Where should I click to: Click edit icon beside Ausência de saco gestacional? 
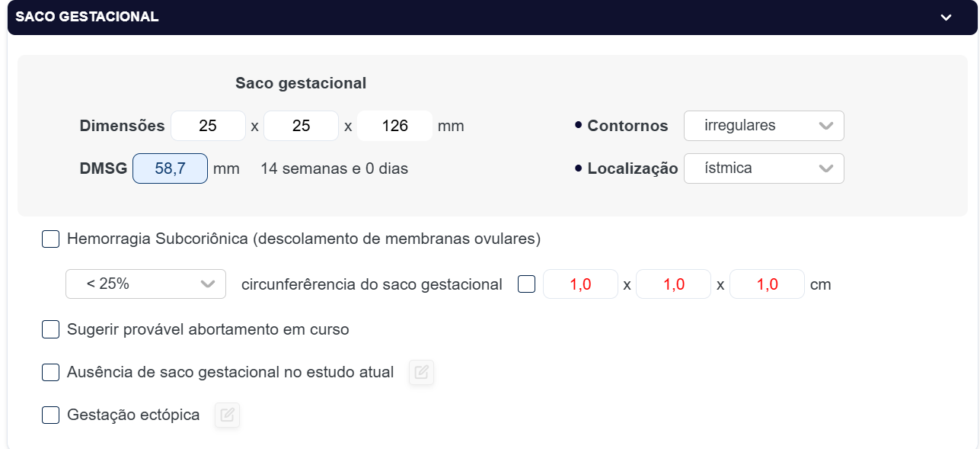pos(422,373)
